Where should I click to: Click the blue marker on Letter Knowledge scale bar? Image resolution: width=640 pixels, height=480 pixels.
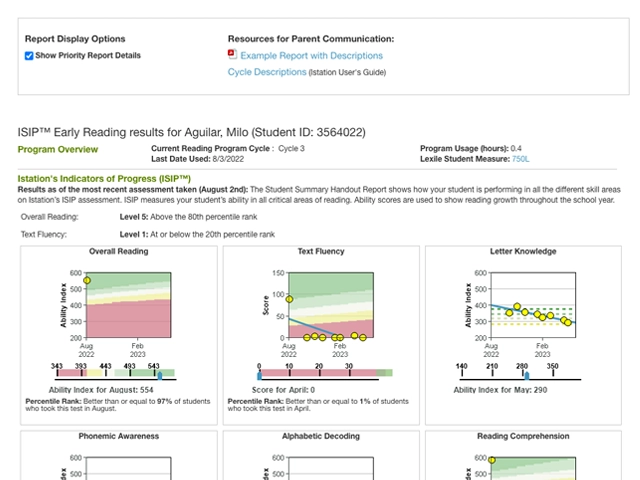point(527,376)
